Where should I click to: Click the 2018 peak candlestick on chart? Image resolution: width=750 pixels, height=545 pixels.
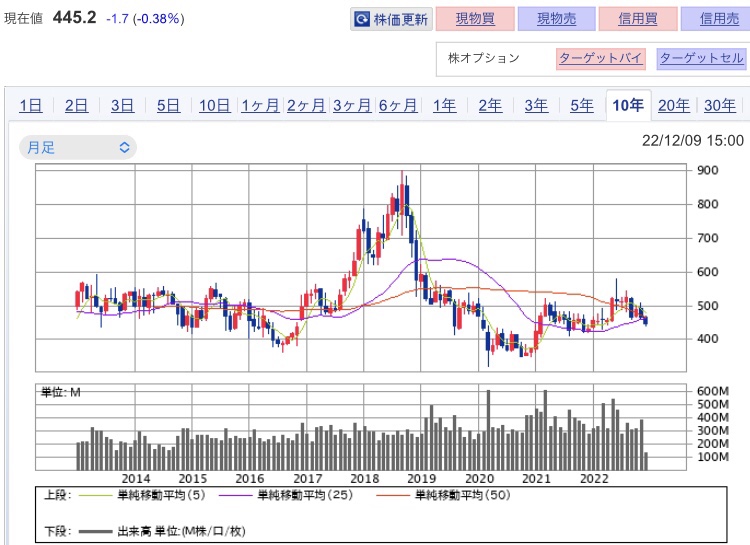[x=402, y=199]
